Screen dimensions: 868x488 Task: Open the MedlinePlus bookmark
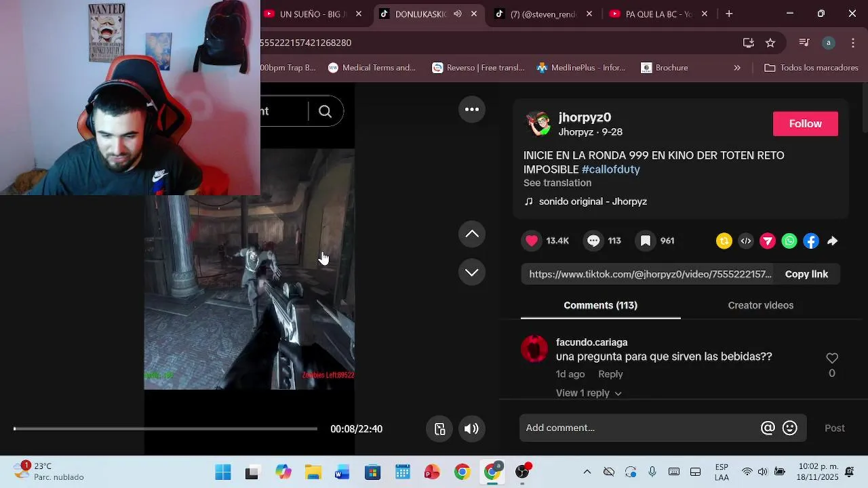581,68
